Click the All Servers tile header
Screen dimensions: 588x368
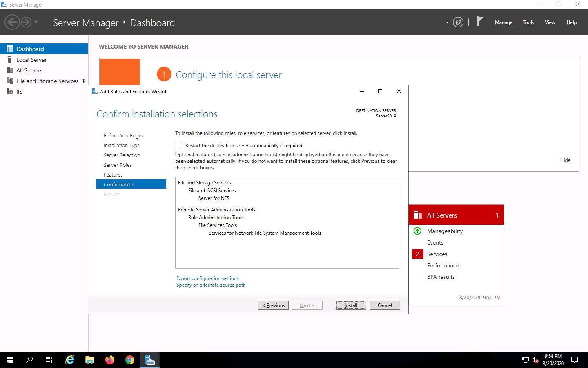pos(456,215)
